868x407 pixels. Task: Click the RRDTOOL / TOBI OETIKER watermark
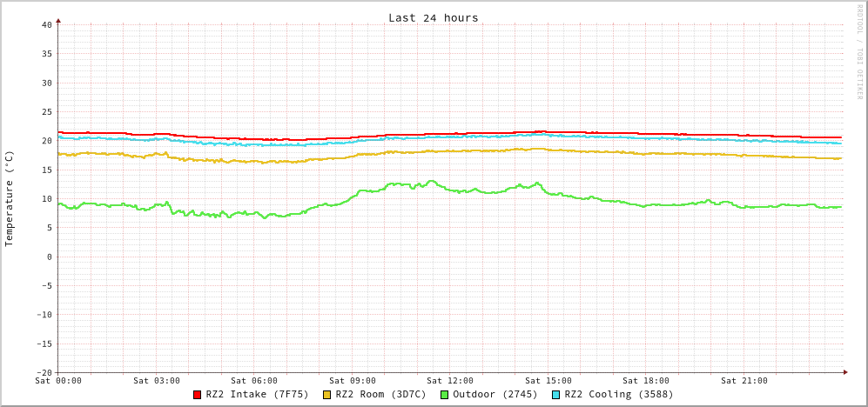click(x=859, y=52)
